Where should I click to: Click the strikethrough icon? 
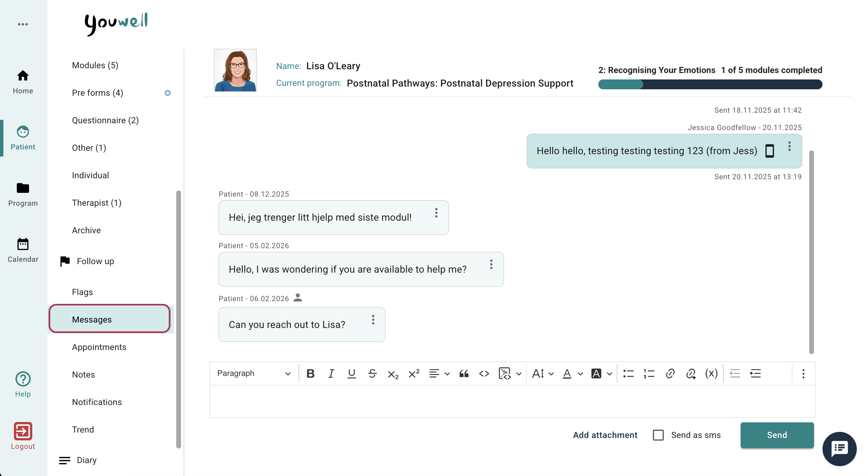pos(372,373)
